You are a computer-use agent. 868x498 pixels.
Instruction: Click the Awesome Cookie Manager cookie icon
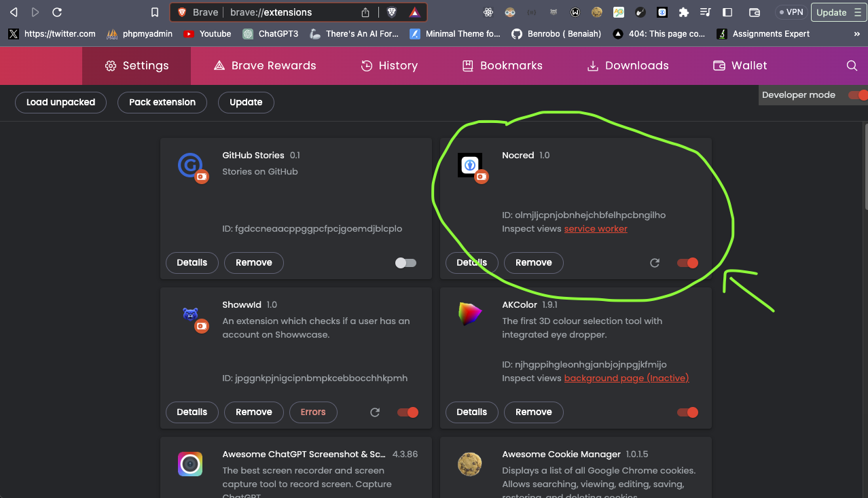470,464
